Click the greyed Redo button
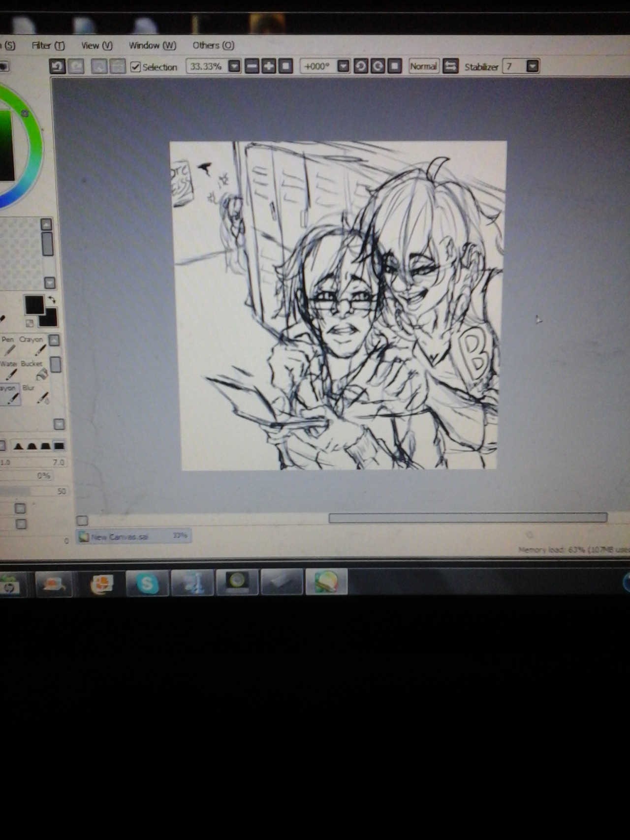The width and height of the screenshot is (630, 840). point(76,66)
